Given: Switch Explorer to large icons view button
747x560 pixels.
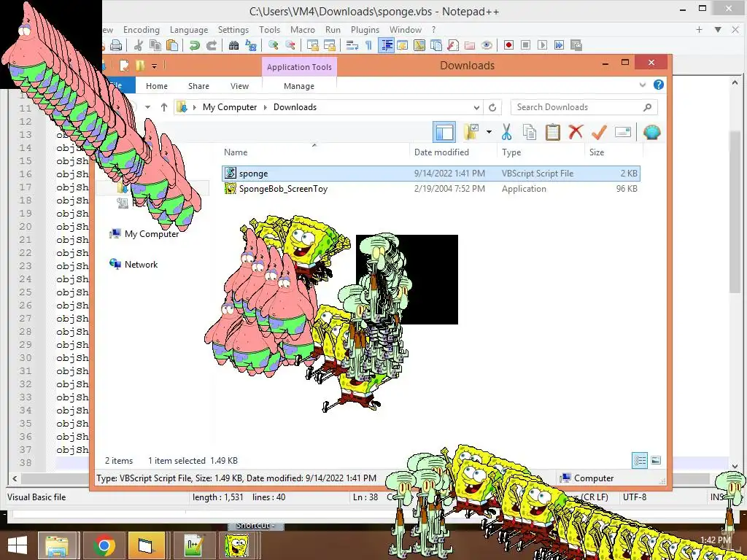Looking at the screenshot, I should click(x=656, y=460).
